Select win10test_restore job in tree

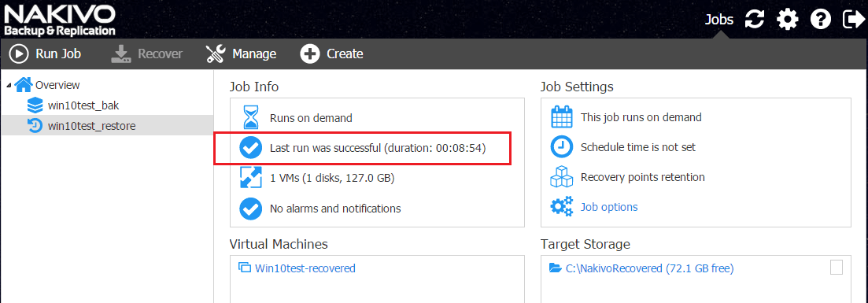92,126
